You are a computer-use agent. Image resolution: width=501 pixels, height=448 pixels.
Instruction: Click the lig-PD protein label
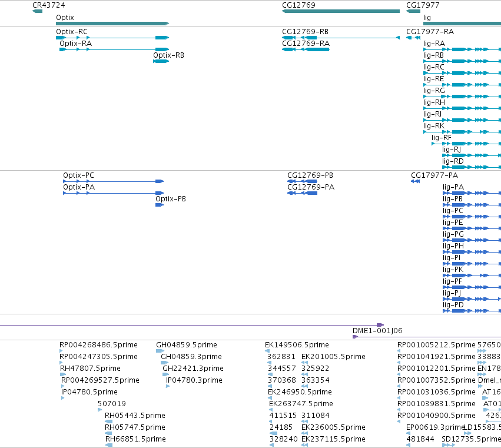(453, 306)
